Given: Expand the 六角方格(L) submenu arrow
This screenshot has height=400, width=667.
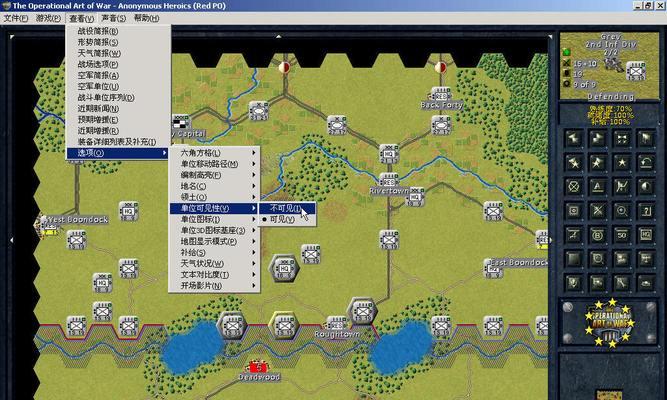Looking at the screenshot, I should [x=254, y=153].
